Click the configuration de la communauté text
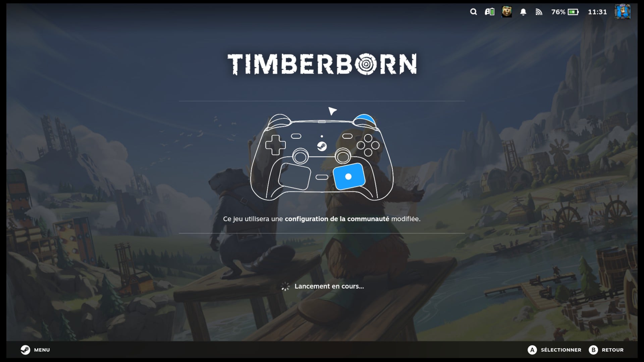 337,219
